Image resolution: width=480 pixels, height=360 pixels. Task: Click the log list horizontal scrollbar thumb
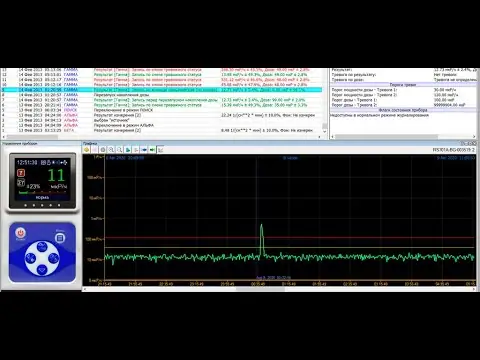33,137
